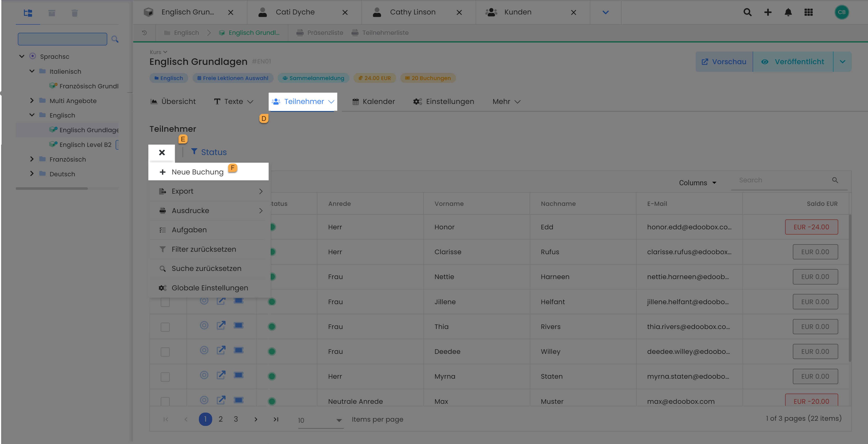Close the Englisch Grun... tab
This screenshot has width=868, height=444.
[230, 12]
